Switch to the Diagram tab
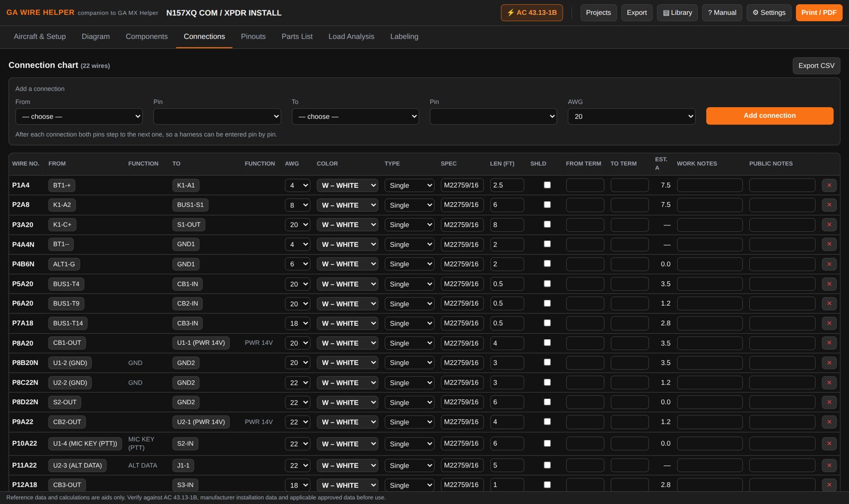The width and height of the screenshot is (849, 504). click(x=96, y=37)
